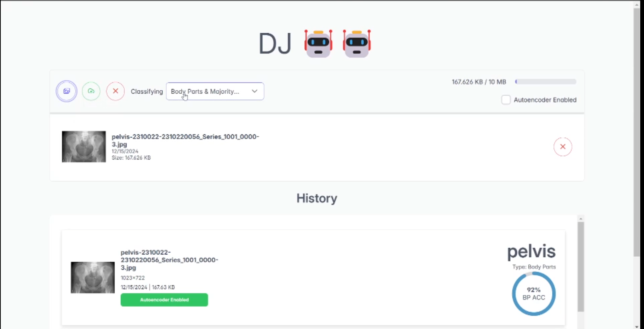
Task: Click the dropdown chevron arrow next to Classifying
Action: (x=255, y=91)
